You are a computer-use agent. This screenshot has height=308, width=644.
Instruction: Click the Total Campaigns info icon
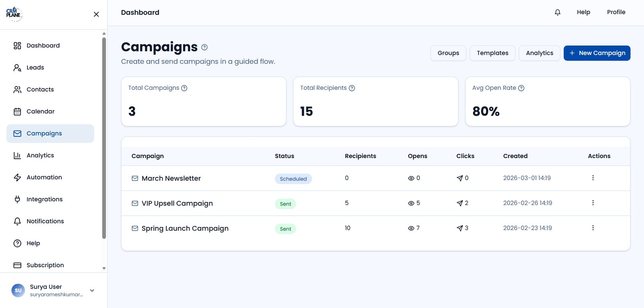click(x=184, y=88)
